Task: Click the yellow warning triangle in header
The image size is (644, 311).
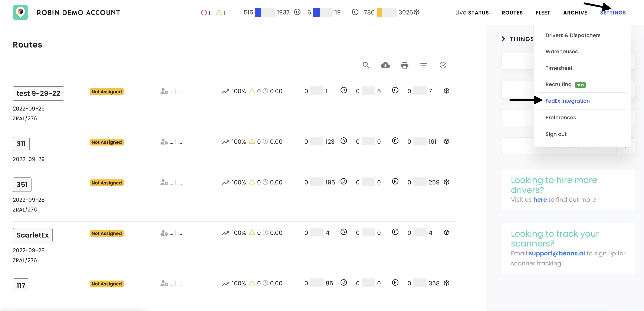Action: 219,13
